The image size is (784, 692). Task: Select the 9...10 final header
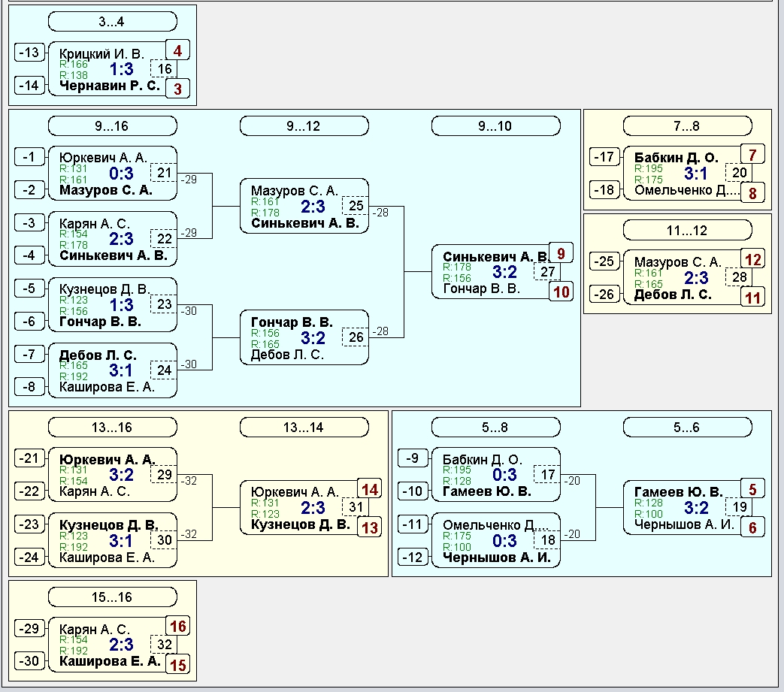click(495, 126)
